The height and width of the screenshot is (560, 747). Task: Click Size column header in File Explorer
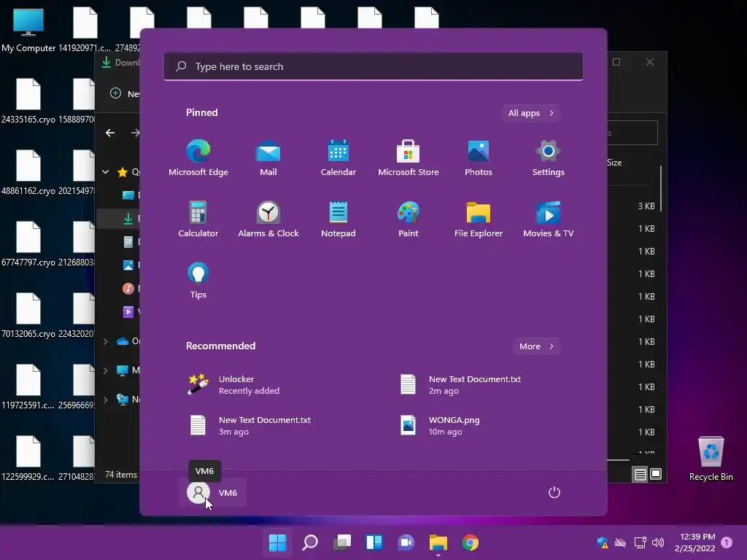pyautogui.click(x=614, y=163)
